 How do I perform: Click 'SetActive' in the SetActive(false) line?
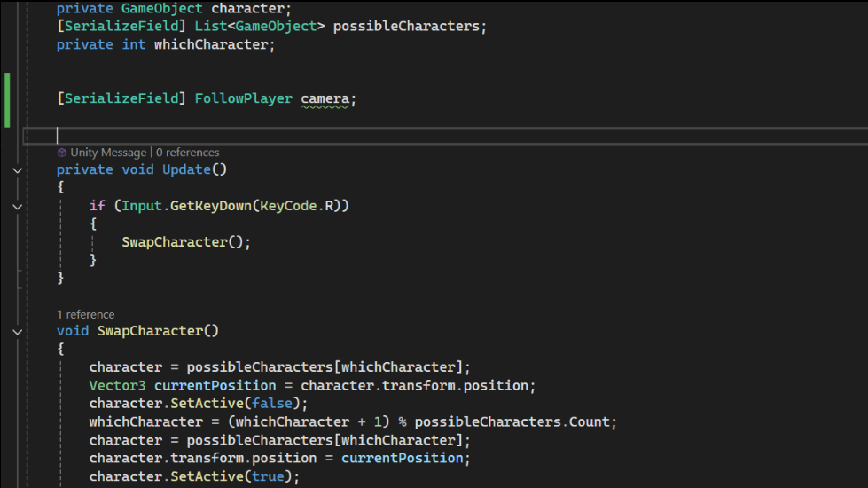click(x=207, y=403)
